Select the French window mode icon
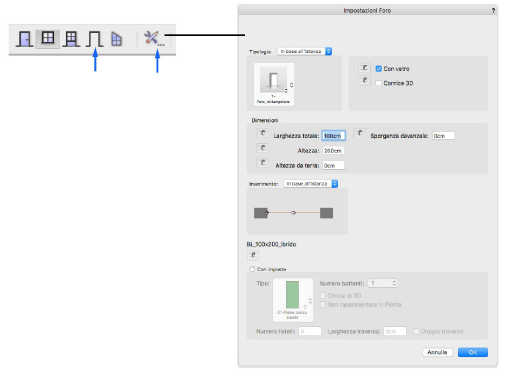The height and width of the screenshot is (373, 508). click(x=71, y=39)
